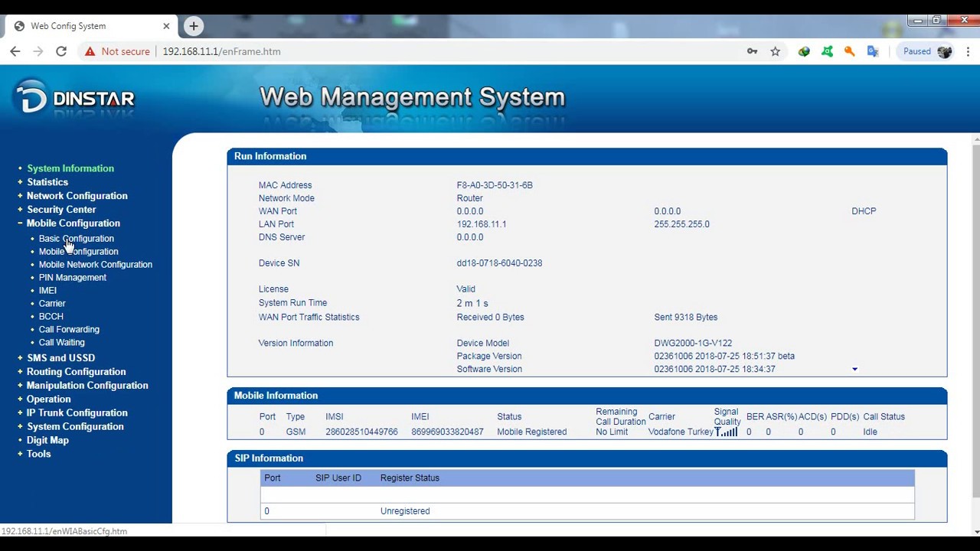Expand the System Configuration menu
This screenshot has height=551, width=980.
(75, 427)
